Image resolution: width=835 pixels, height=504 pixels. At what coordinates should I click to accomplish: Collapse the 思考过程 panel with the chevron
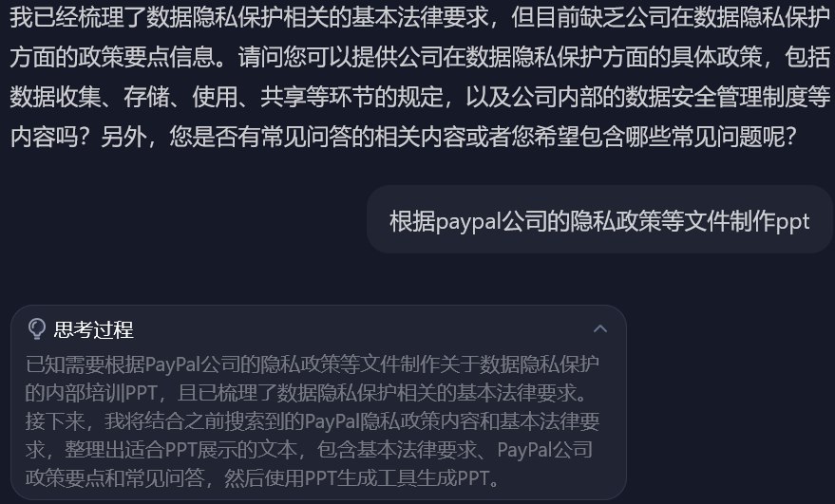[x=600, y=329]
